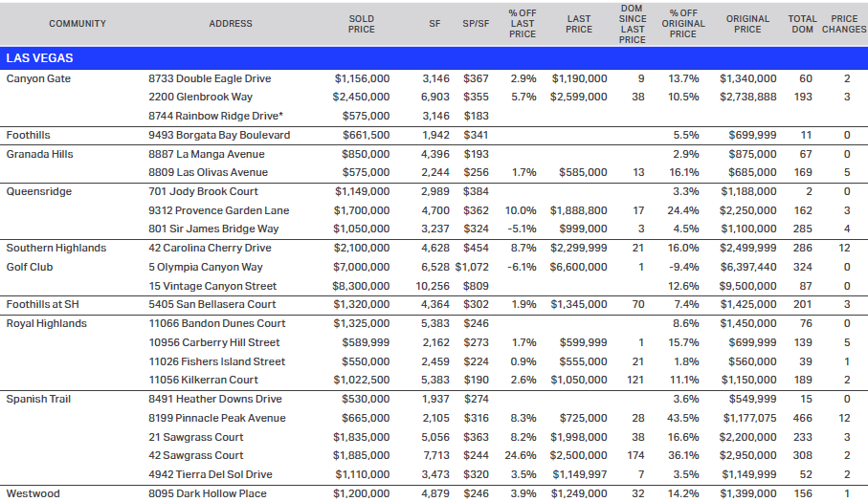Select the 9493 Borgata Bay Boulevard address

coord(219,135)
